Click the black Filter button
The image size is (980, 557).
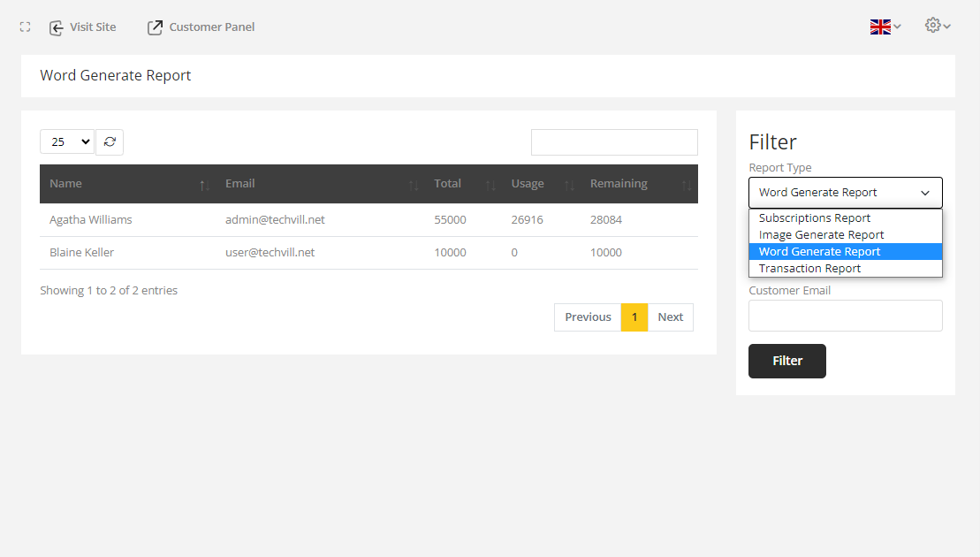786,361
